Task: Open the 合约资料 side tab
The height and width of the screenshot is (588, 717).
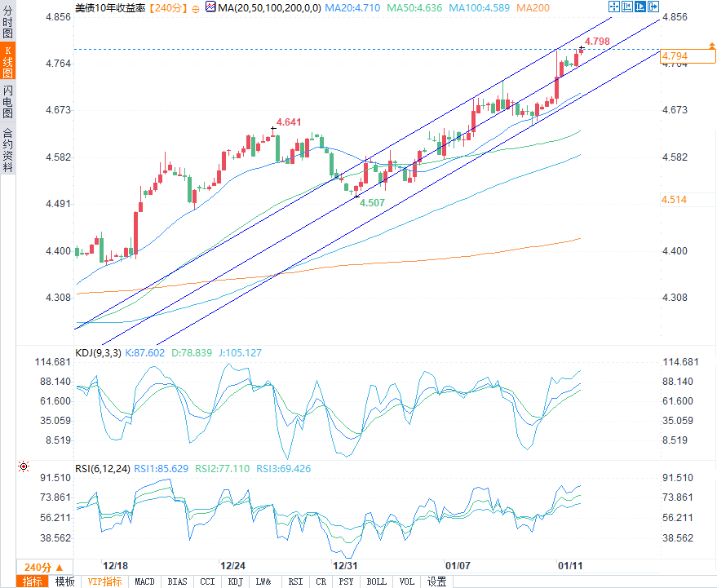Action: pos(7,149)
